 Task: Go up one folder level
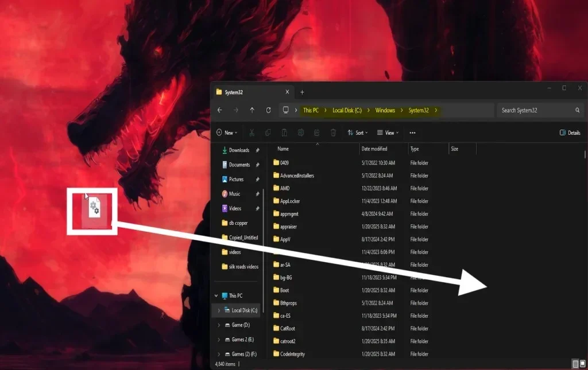pos(252,110)
